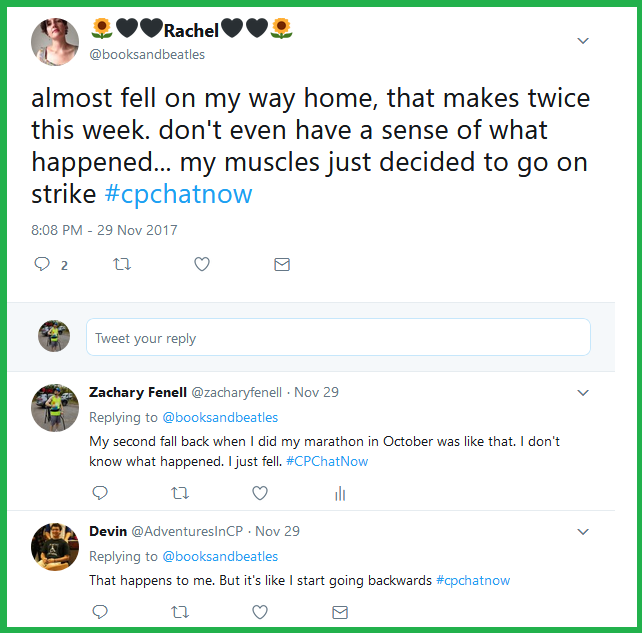This screenshot has width=642, height=633.
Task: Reply to Devin's tweet
Action: tap(99, 611)
